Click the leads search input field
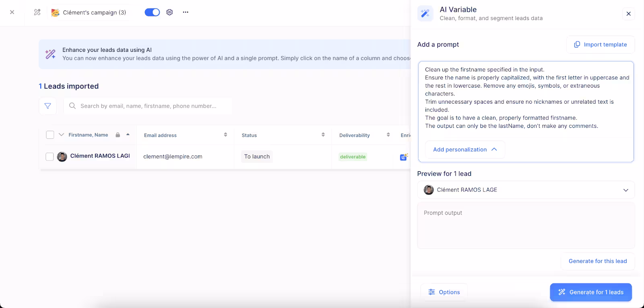 (148, 106)
